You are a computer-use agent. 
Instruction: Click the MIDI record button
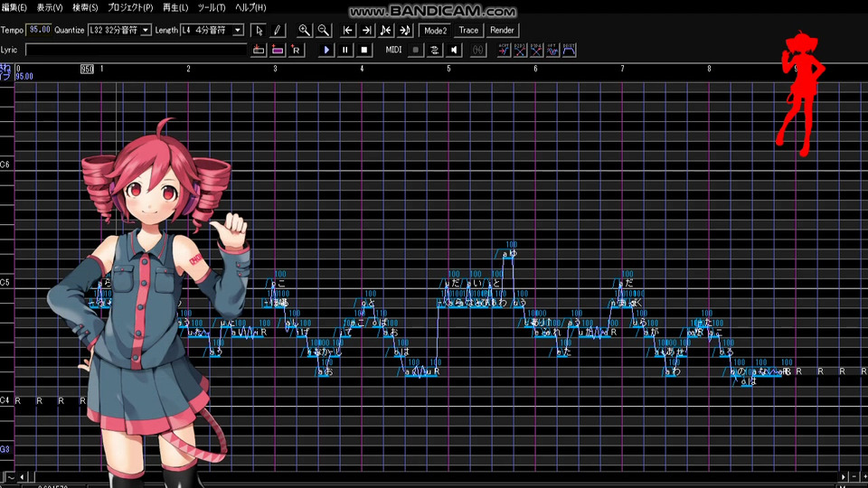pyautogui.click(x=416, y=50)
